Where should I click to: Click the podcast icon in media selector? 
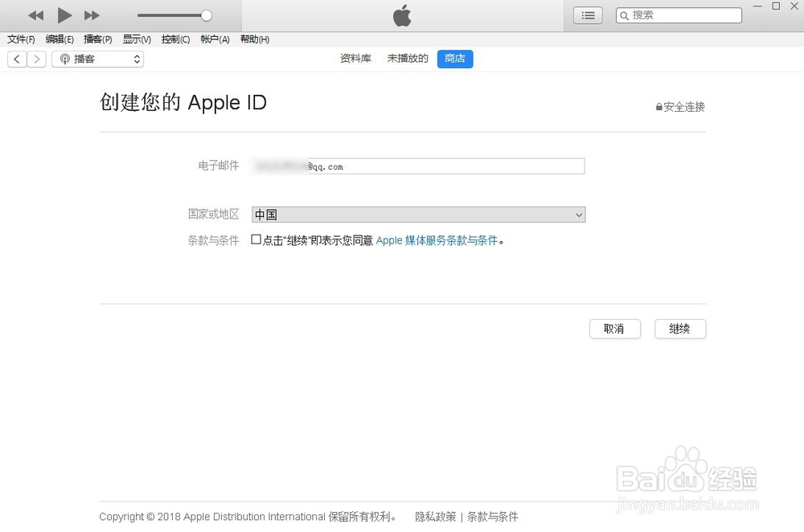click(64, 59)
